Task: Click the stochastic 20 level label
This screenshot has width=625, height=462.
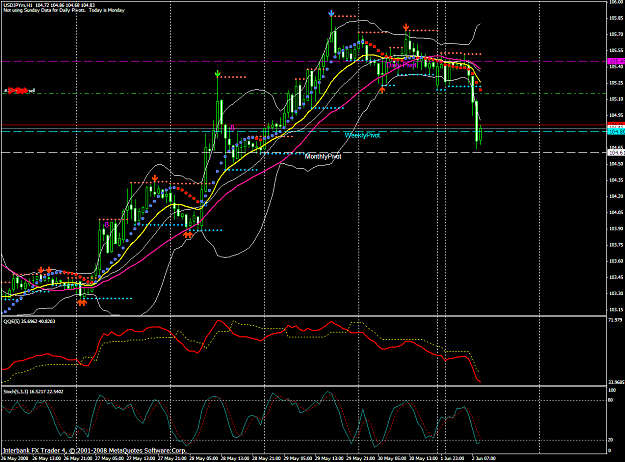Action: (x=611, y=440)
